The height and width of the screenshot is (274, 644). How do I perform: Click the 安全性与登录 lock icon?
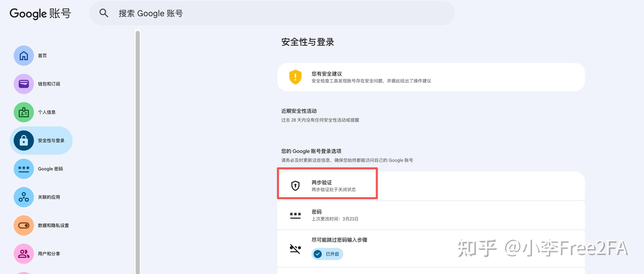pyautogui.click(x=24, y=141)
